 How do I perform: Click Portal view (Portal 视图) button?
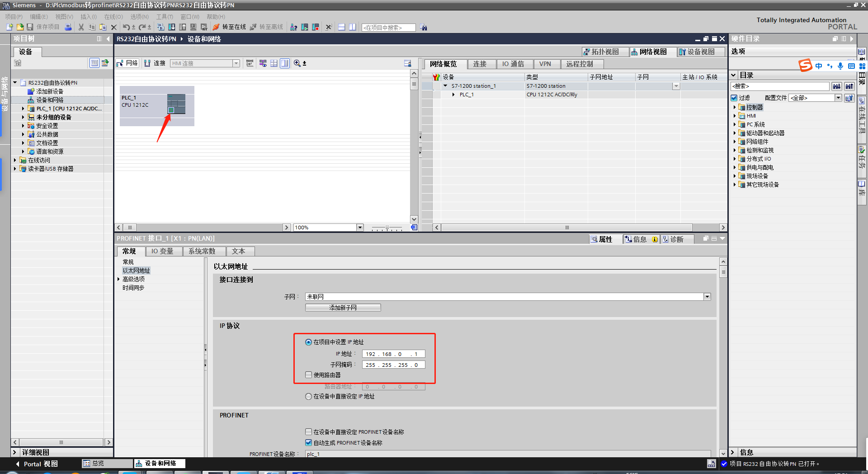[x=37, y=464]
